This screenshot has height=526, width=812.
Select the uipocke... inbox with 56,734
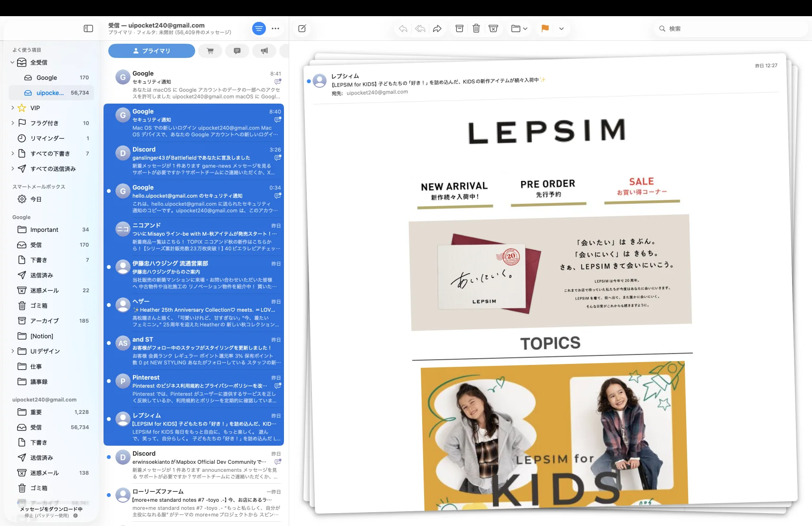51,93
